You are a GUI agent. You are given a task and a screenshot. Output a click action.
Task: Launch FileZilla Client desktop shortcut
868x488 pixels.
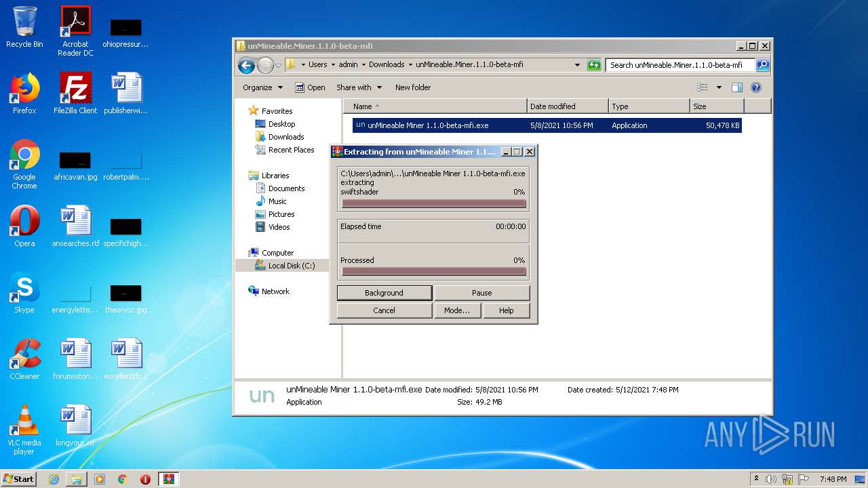tap(75, 94)
